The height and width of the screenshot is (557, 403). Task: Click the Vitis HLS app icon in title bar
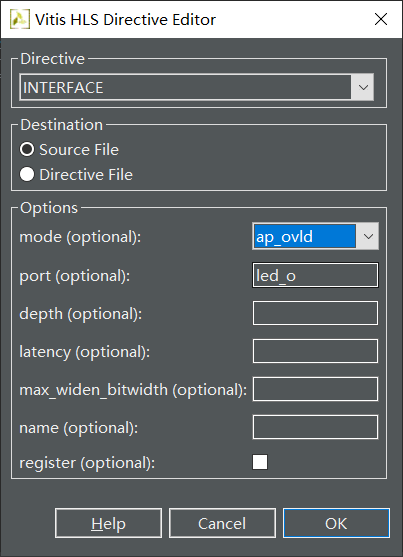click(x=20, y=19)
